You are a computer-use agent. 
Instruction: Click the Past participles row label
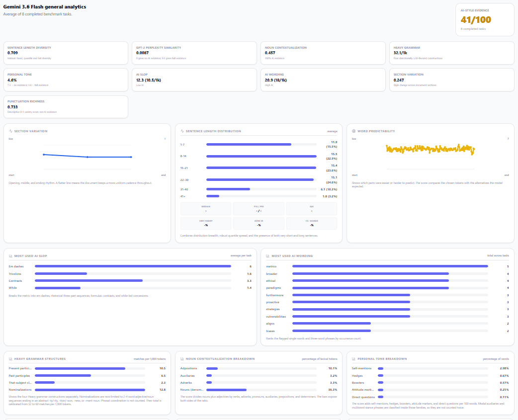pos(19,376)
